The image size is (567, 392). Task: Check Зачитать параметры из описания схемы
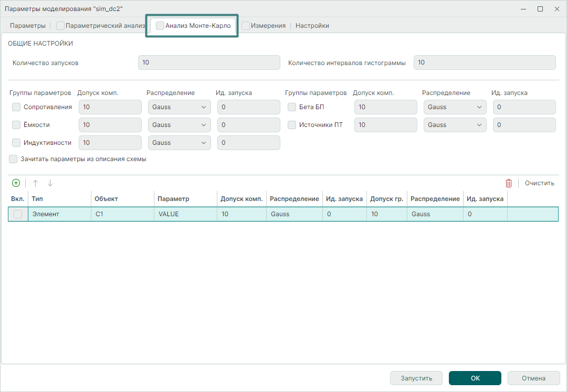tap(14, 159)
